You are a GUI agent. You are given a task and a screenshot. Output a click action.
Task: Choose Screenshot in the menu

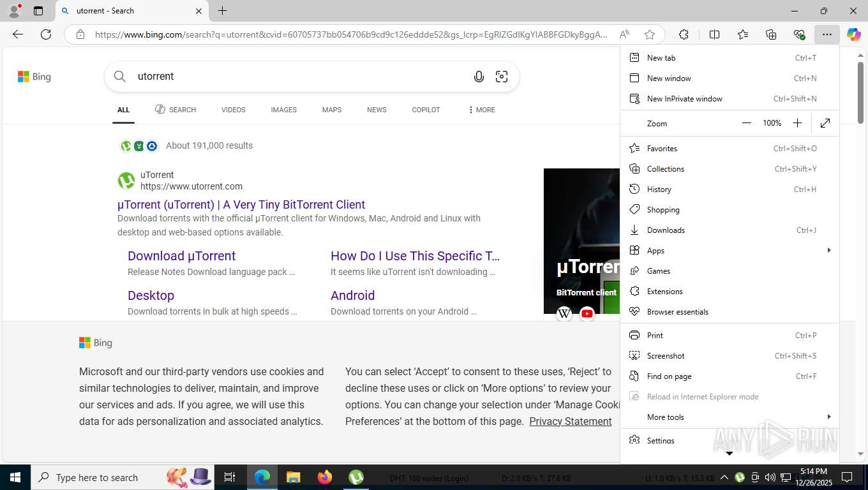coord(730,355)
